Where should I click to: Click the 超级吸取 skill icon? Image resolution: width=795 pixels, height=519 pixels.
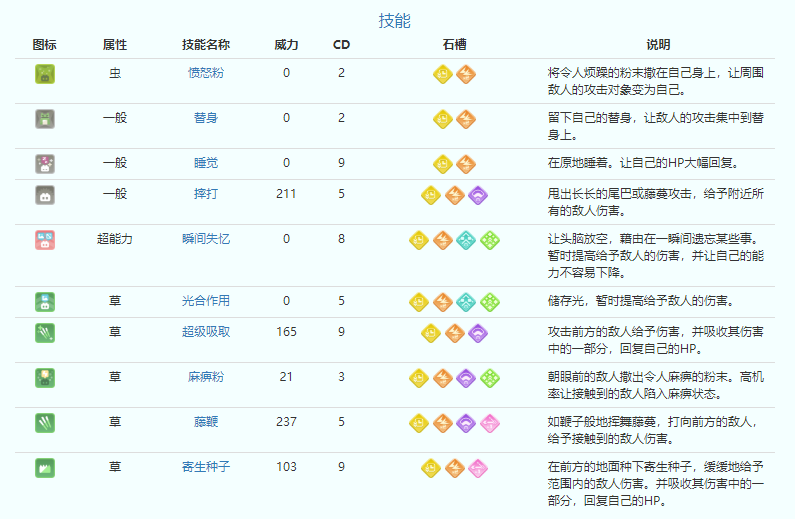tap(45, 333)
